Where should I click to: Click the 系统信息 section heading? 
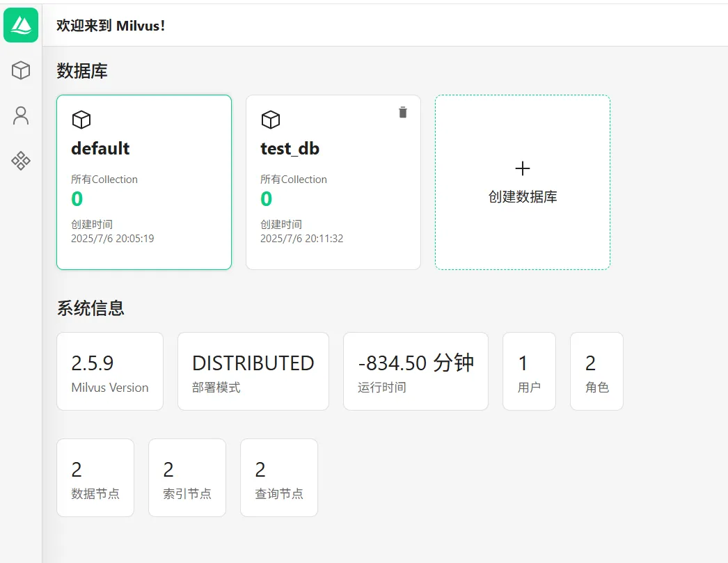(90, 308)
